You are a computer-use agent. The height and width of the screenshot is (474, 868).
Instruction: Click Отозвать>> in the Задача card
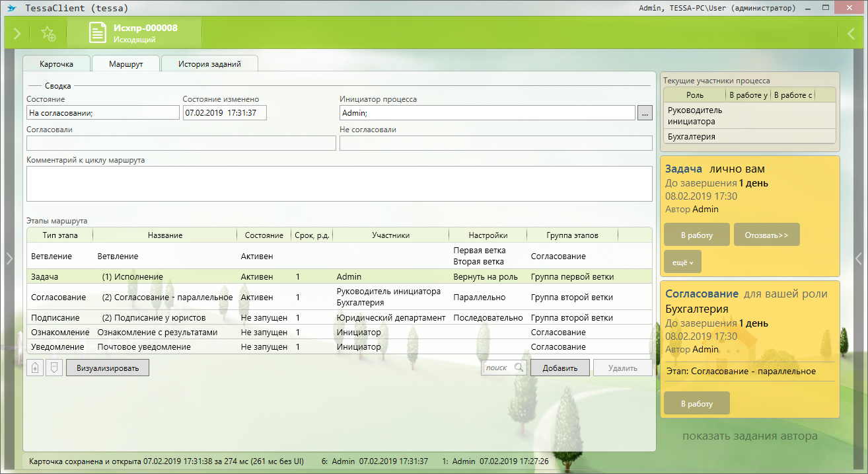[x=766, y=235]
